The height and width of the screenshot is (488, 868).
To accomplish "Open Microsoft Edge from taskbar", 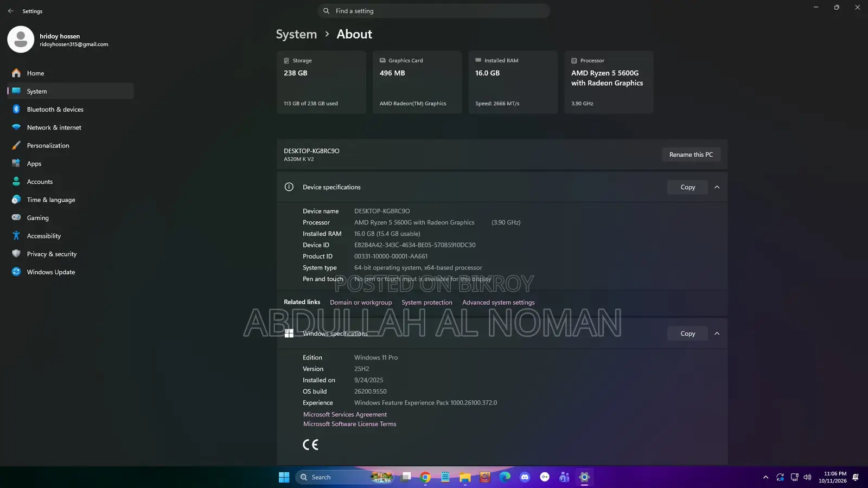I will coord(505,477).
